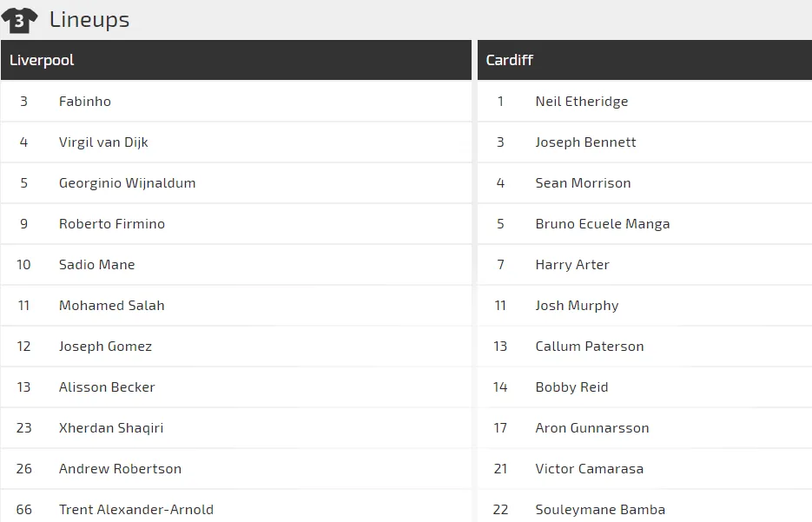
Task: Choose Aron Gunnarsson from Cardiff lineup
Action: pos(592,428)
